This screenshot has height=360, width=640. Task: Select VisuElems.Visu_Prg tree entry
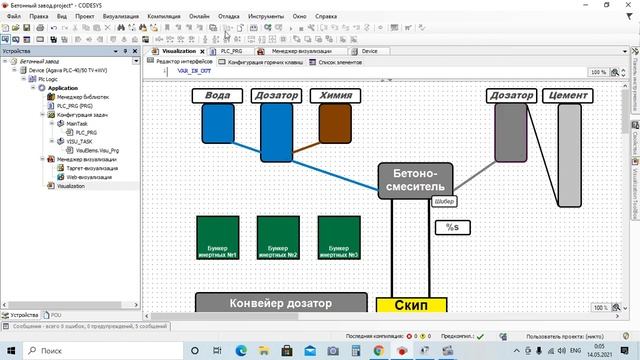coord(97,150)
